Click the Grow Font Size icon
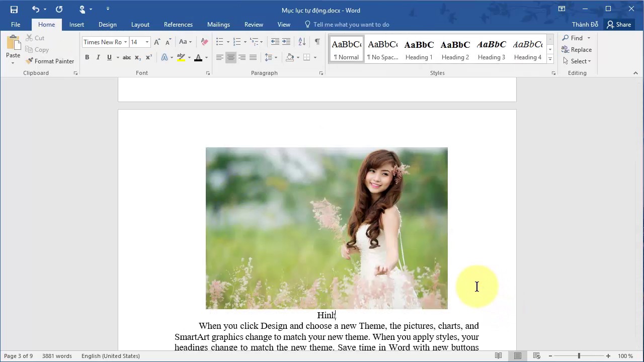 157,42
